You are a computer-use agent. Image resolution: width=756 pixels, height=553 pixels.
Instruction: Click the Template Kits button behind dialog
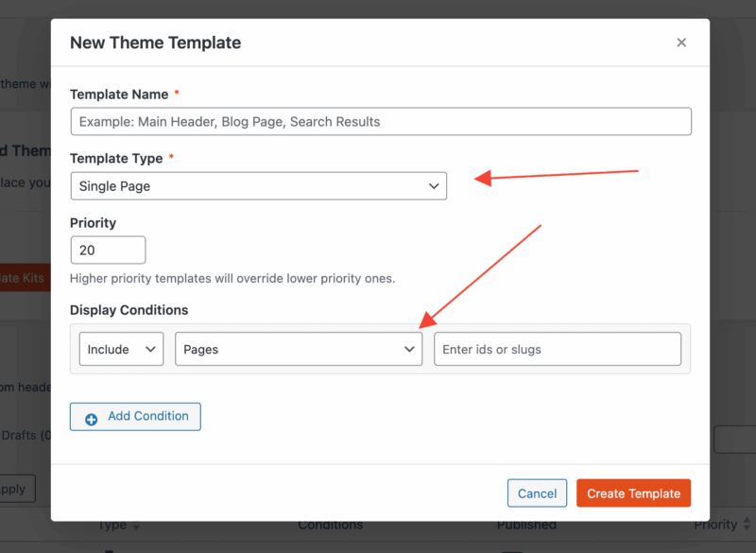[25, 278]
